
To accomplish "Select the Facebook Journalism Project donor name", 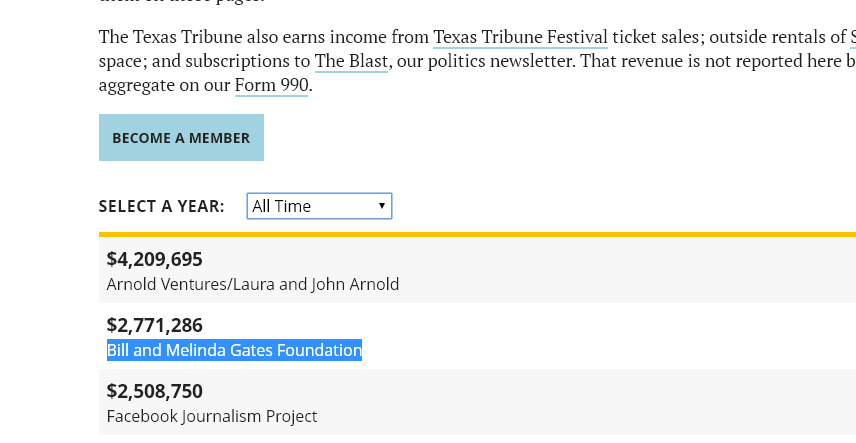I will [212, 416].
